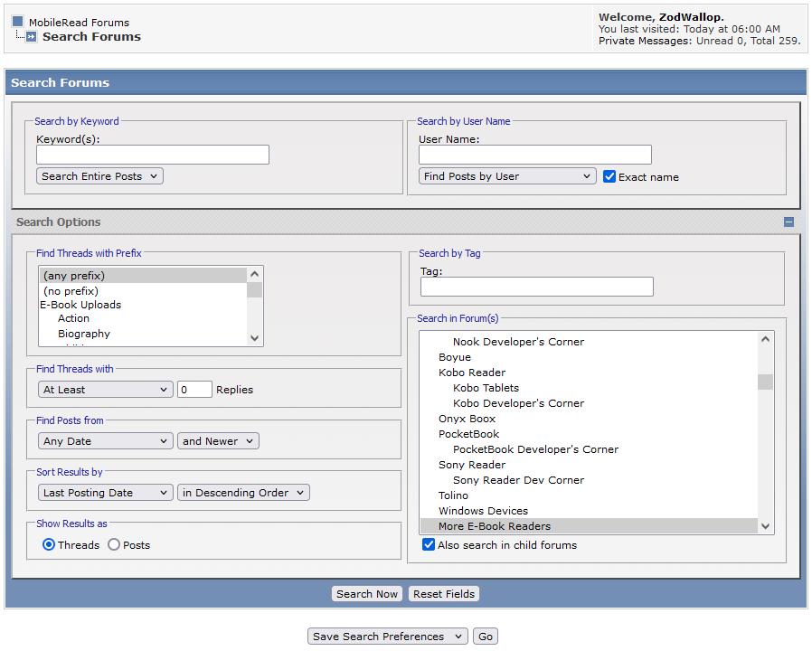Open the Private Messages link
This screenshot has width=812, height=651.
pyautogui.click(x=645, y=41)
